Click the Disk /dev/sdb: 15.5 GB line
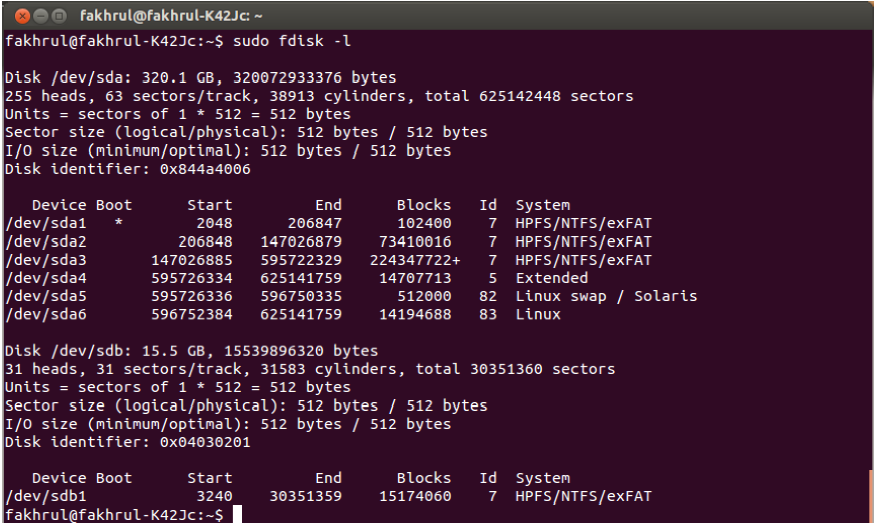Image resolution: width=877 pixels, height=523 pixels. coord(191,351)
